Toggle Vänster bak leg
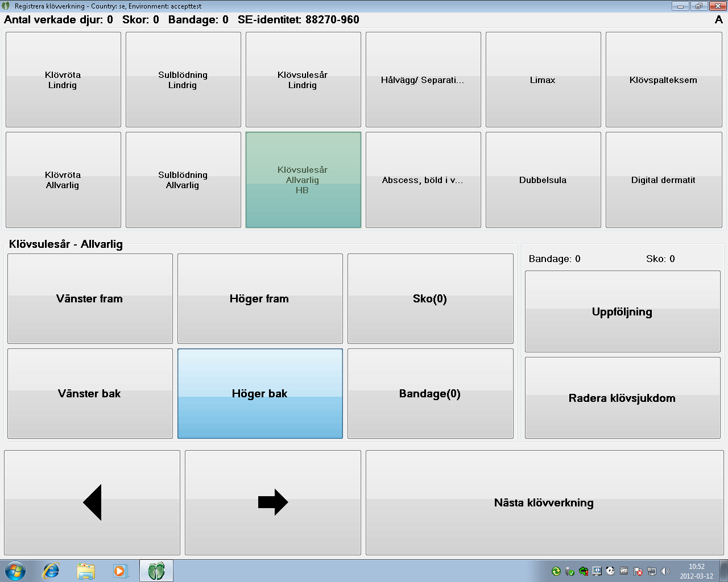 click(90, 394)
